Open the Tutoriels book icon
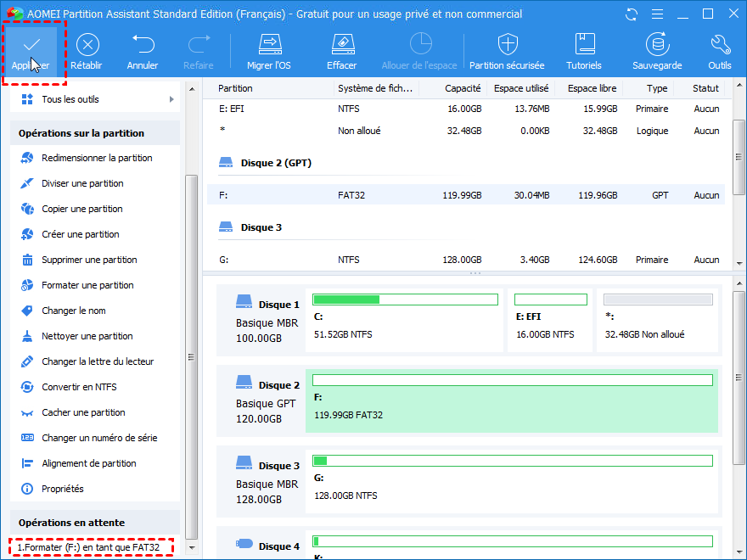The image size is (747, 560). coord(584,45)
